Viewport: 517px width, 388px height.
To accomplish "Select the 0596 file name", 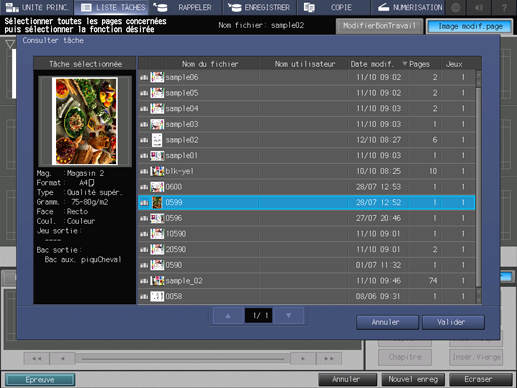I will pos(174,218).
